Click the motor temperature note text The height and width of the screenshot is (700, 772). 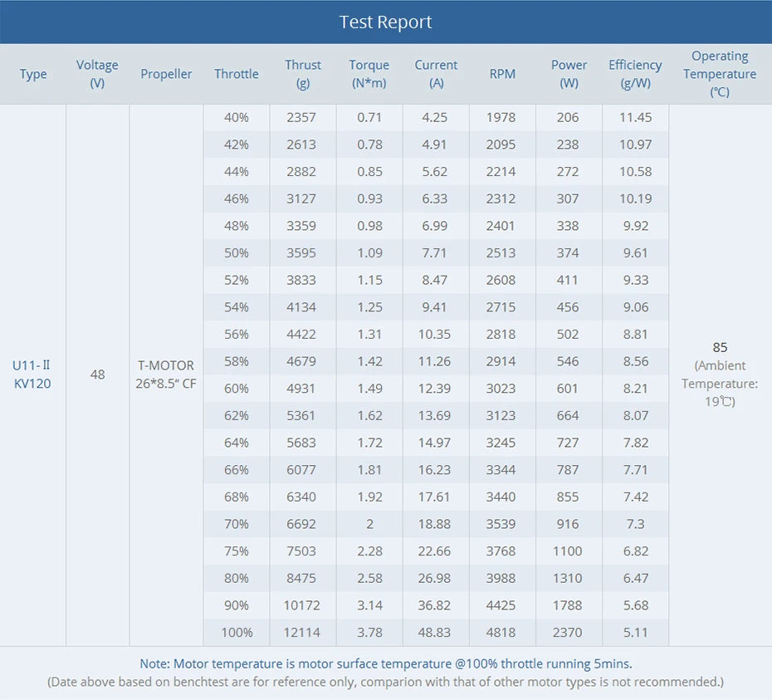point(386,663)
